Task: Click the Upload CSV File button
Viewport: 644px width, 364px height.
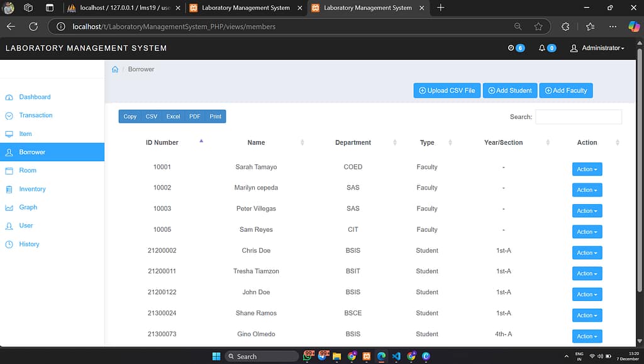Action: [x=447, y=91]
